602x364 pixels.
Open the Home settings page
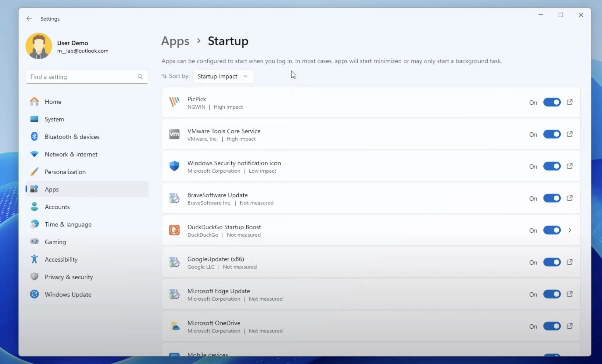[x=87, y=102]
